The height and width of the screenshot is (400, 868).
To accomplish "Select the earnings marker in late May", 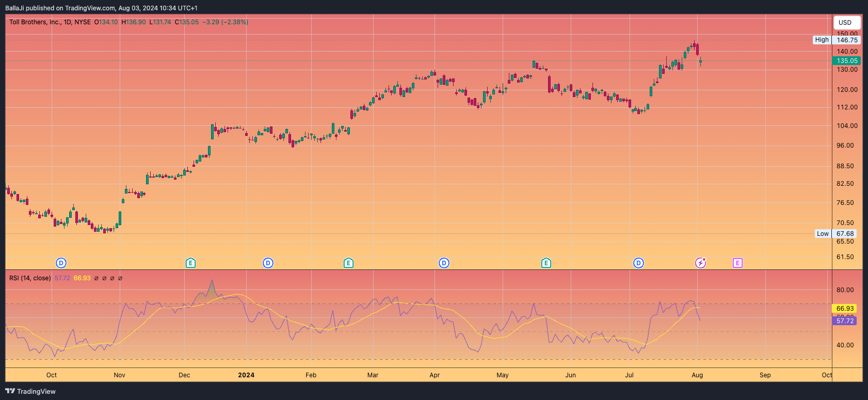I will 546,263.
